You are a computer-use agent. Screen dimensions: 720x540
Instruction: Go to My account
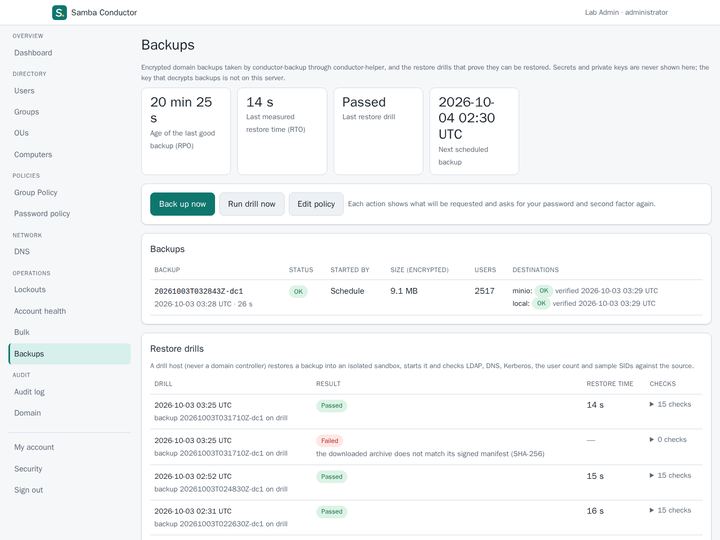(x=34, y=447)
